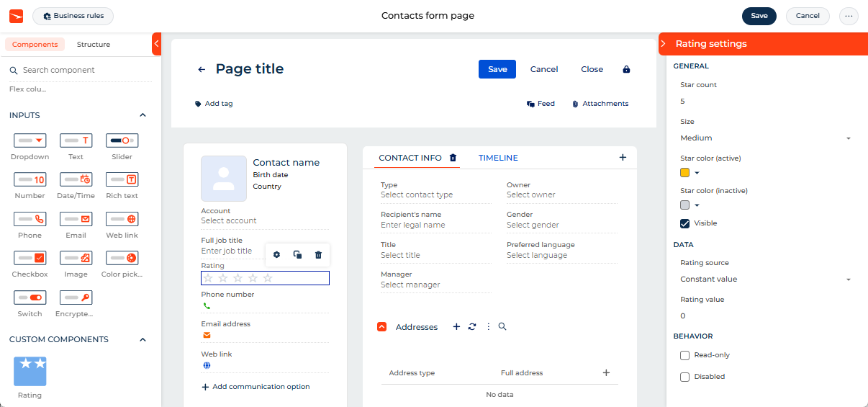Select the Rich text component
This screenshot has width=868, height=407.
(122, 185)
